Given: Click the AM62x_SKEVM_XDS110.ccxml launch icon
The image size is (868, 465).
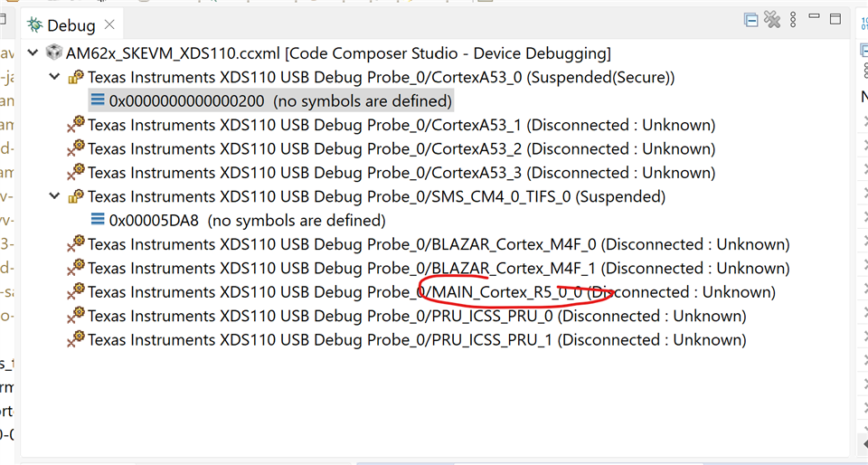Looking at the screenshot, I should coord(53,52).
